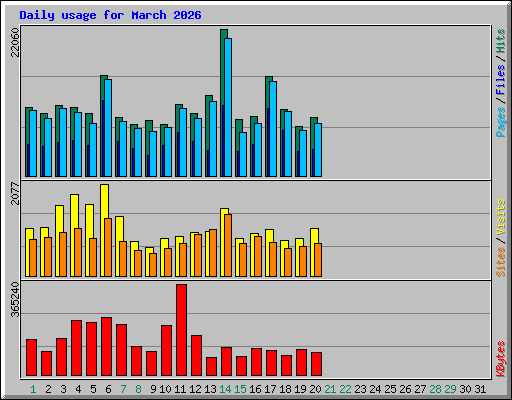Viewport: 512px width, 400px height.
Task: Click the red KBytes bar for day 10
Action: (166, 350)
